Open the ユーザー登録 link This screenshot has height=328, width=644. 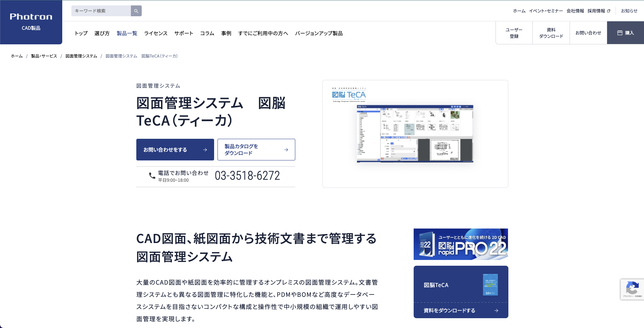pos(514,33)
